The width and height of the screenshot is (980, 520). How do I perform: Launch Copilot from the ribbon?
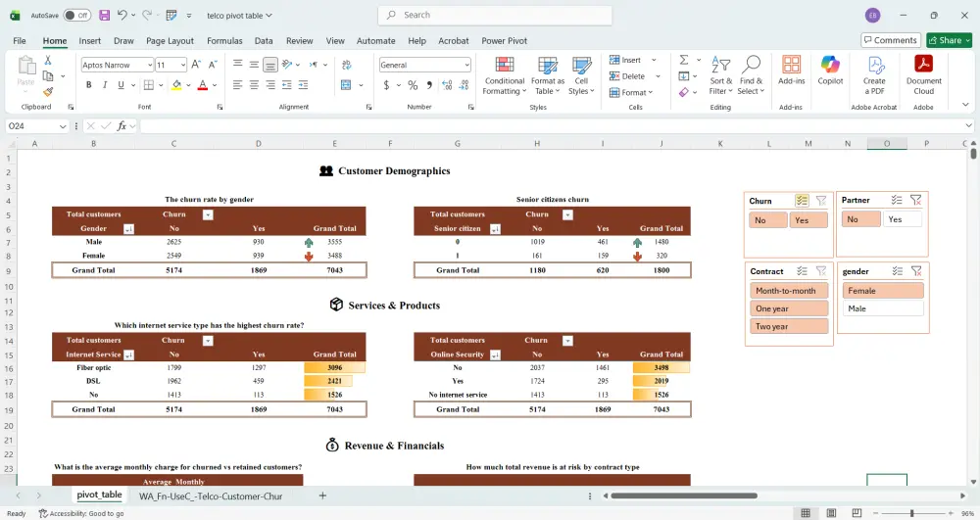[830, 70]
